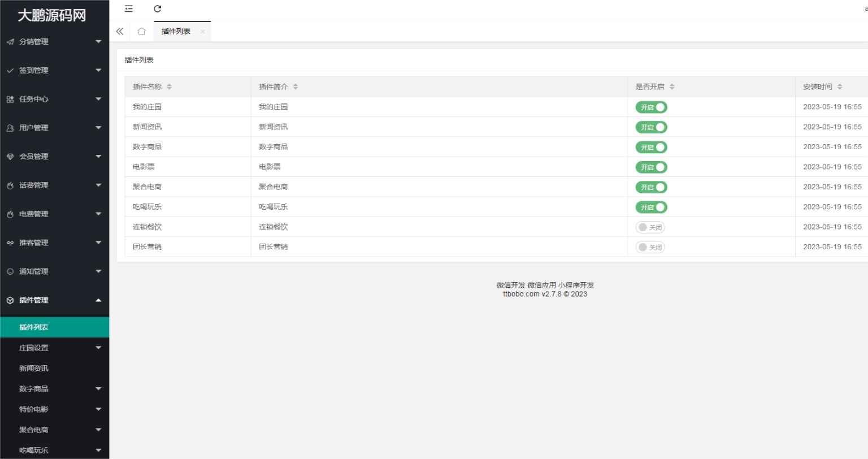Expand the 任务中心 sidebar menu

click(x=54, y=99)
